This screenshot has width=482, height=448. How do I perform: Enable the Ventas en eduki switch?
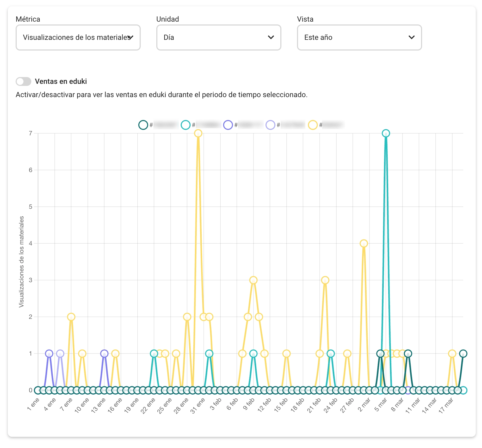coord(23,81)
